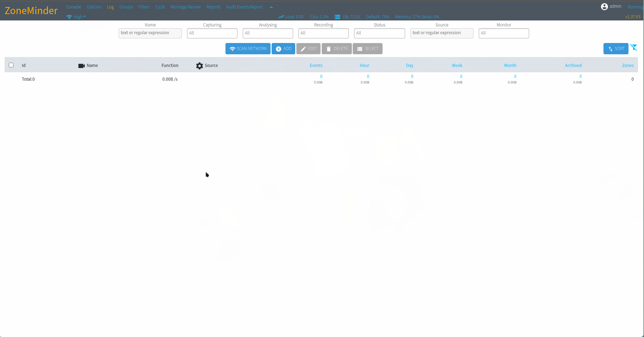Click the Function column header
Viewport: 644px width, 337px height.
click(170, 66)
